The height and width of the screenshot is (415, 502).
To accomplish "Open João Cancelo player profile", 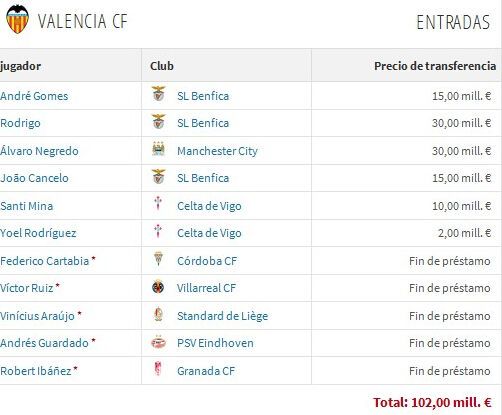I will (x=34, y=178).
